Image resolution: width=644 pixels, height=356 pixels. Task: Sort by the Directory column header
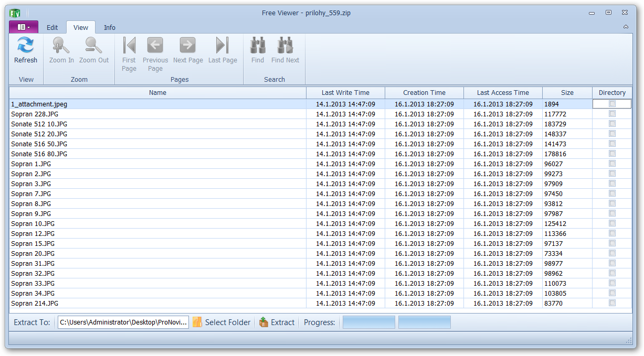[x=612, y=93]
